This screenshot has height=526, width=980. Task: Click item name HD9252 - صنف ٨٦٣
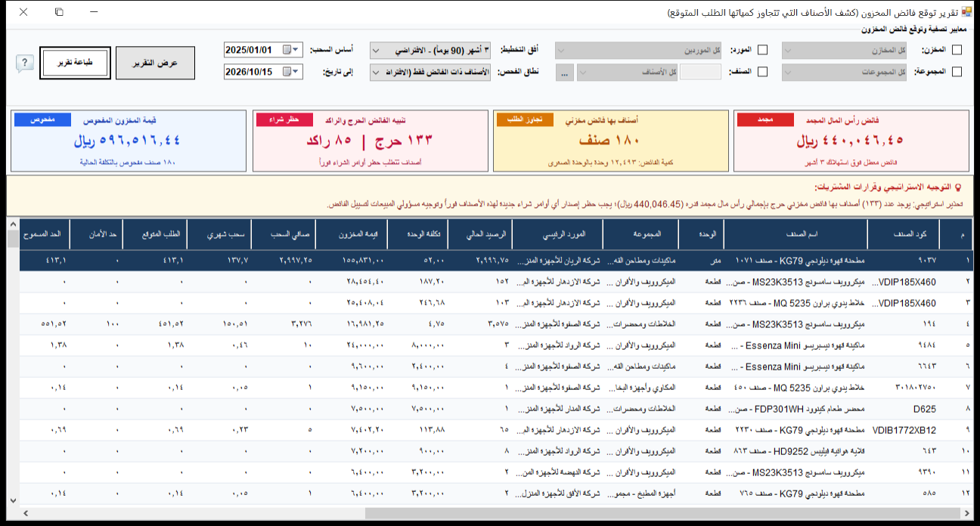pos(795,452)
